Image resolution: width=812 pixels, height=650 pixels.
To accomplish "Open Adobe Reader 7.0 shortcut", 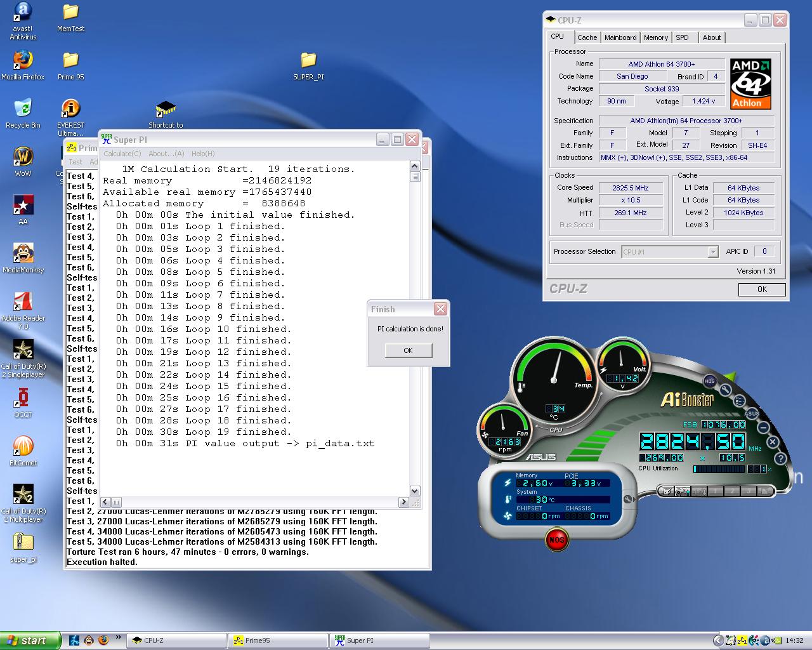I will pos(23,310).
